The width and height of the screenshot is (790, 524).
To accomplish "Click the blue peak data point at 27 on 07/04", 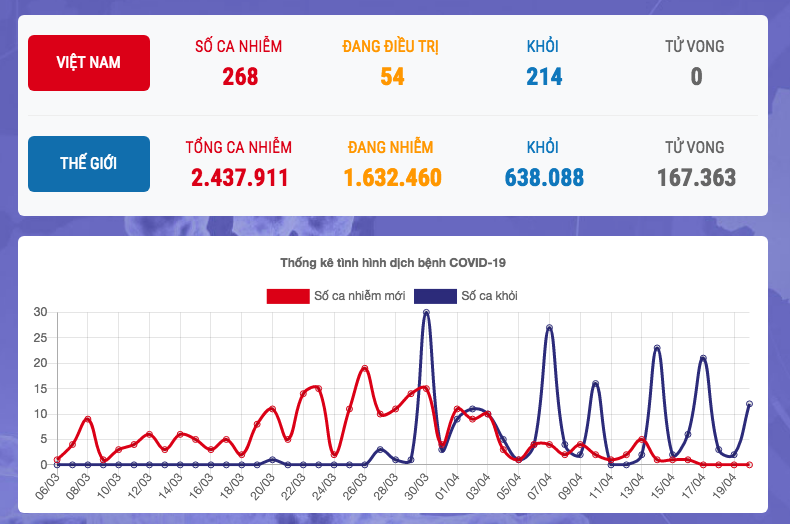I will click(x=549, y=327).
